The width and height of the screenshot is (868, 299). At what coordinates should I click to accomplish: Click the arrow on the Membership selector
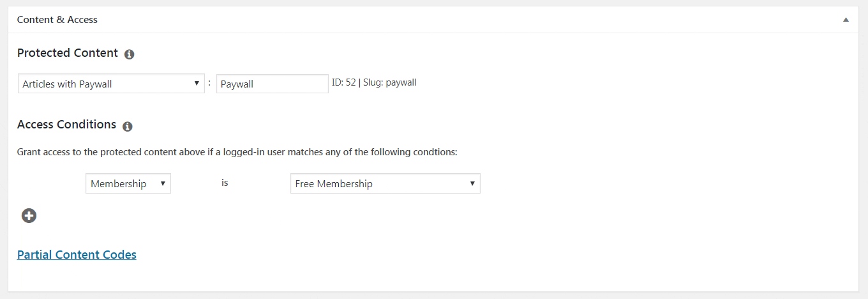pos(163,183)
